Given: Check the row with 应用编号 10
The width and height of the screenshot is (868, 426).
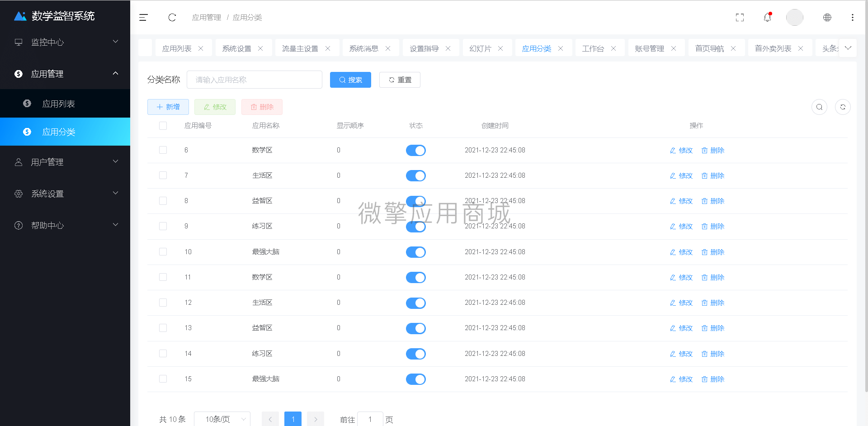Looking at the screenshot, I should [163, 252].
